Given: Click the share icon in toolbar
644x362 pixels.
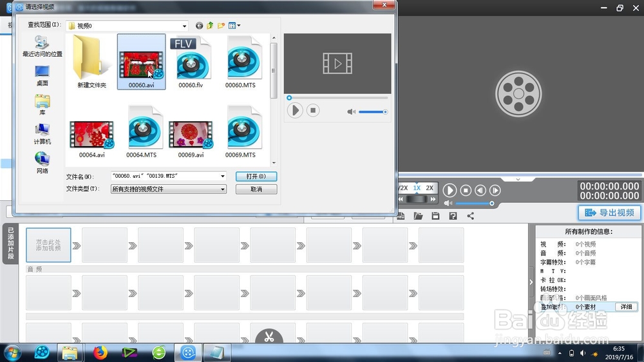Looking at the screenshot, I should tap(471, 216).
